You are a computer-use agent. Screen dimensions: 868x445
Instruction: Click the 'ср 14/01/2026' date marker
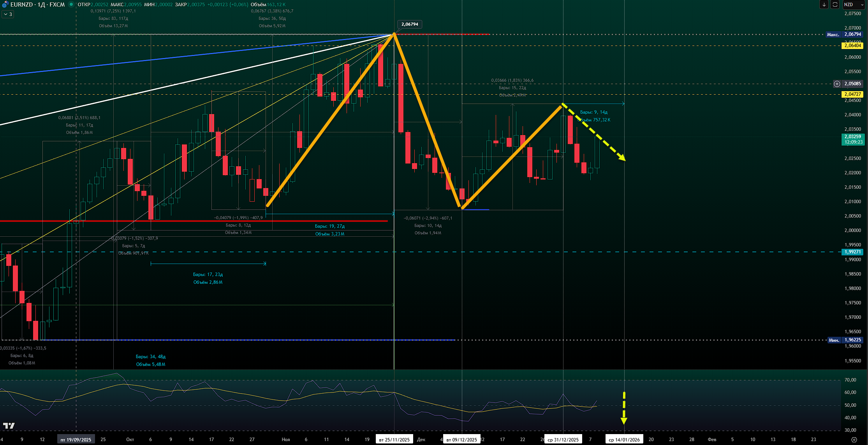[624, 440]
